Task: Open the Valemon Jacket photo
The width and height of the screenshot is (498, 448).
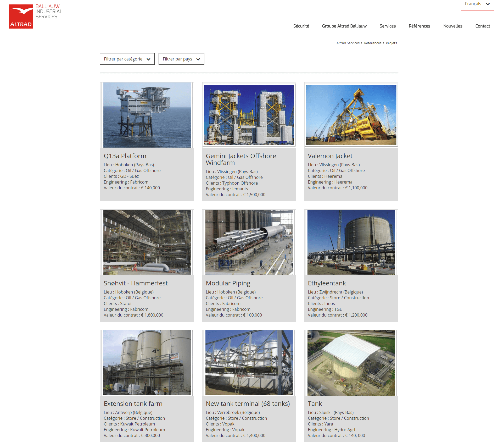Action: click(x=351, y=115)
